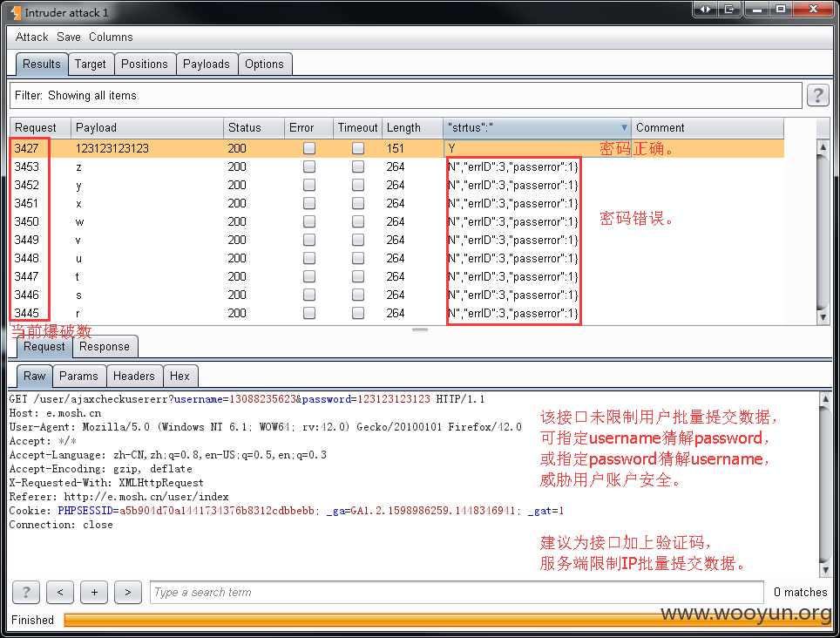Select the Request message tab
The image size is (840, 638).
coord(44,347)
